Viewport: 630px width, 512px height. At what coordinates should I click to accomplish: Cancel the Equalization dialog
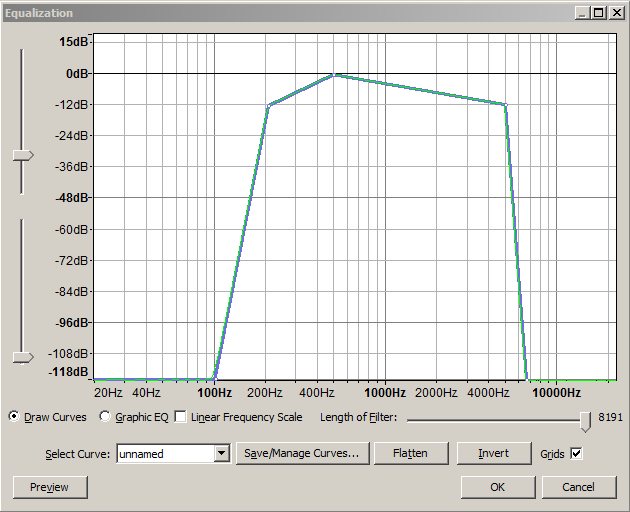pos(578,487)
